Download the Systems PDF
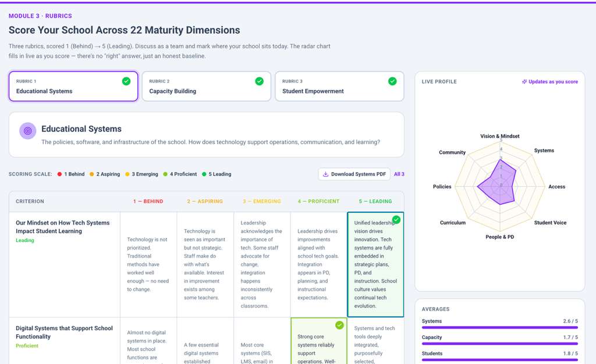This screenshot has height=364, width=596. tap(354, 174)
